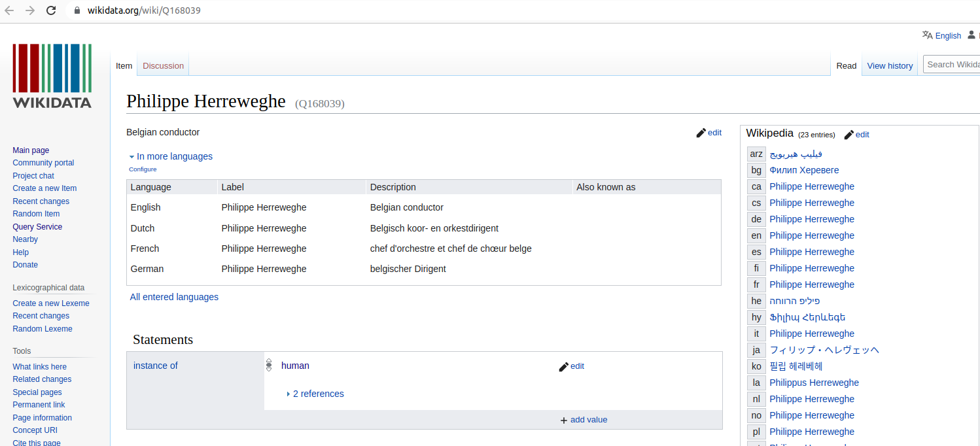Click the browser reload icon

[51, 10]
